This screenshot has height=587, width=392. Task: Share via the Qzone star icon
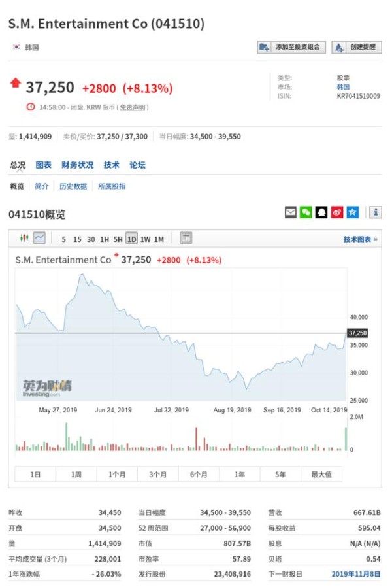(352, 212)
